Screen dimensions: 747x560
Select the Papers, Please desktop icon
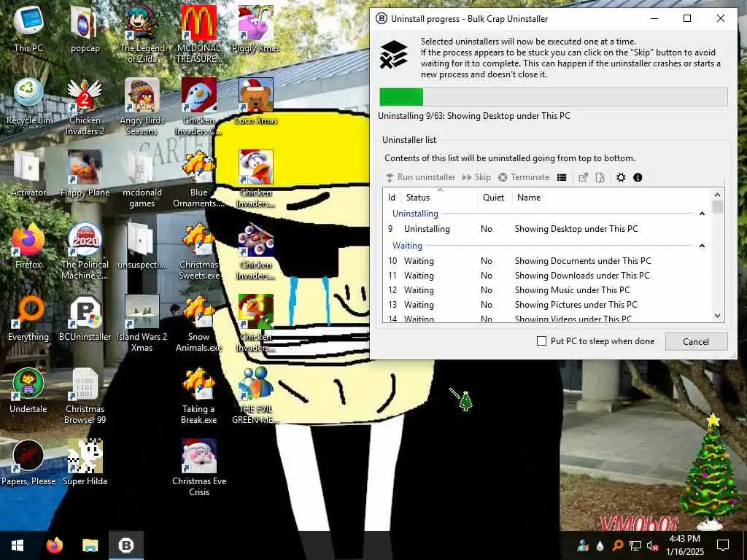click(28, 463)
